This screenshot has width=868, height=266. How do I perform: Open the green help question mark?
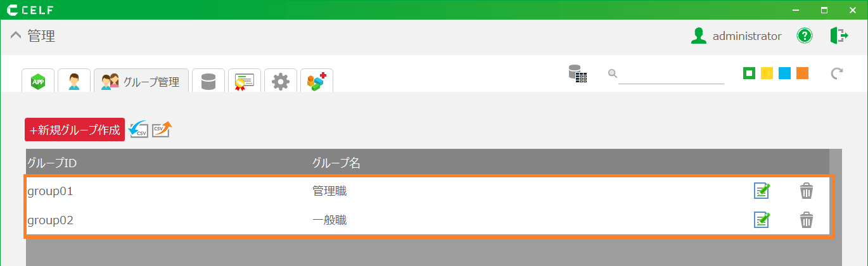pyautogui.click(x=805, y=36)
